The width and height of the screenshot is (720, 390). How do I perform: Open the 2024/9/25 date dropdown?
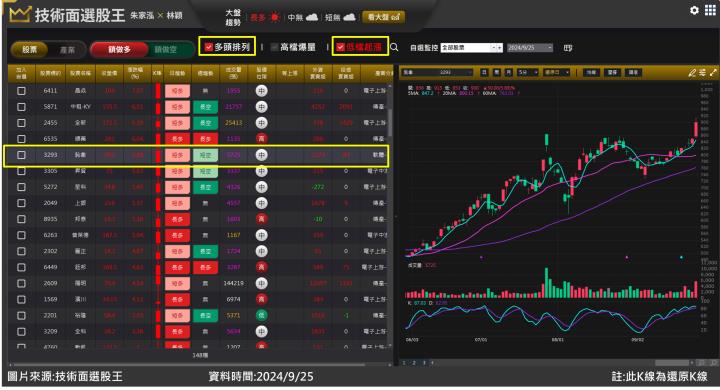[530, 48]
